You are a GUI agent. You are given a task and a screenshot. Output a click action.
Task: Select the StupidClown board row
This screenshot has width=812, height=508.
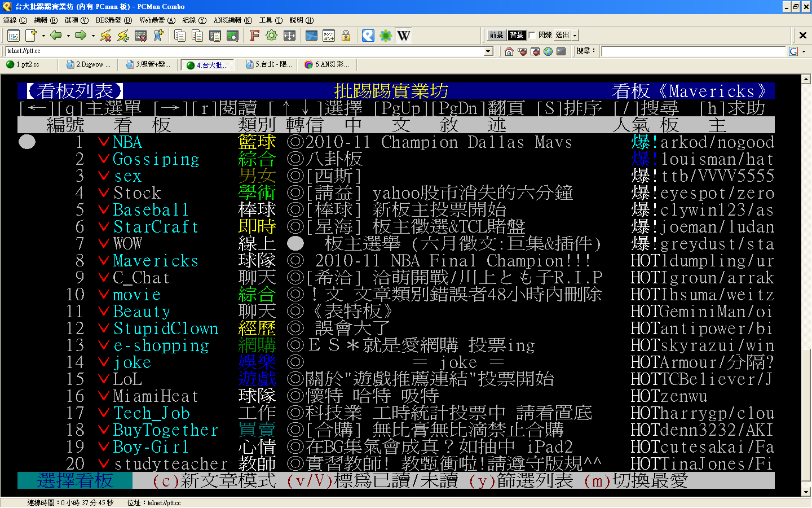pos(165,329)
